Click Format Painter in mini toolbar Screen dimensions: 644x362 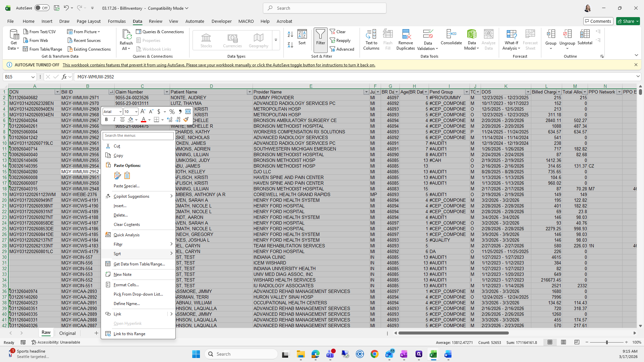(x=186, y=120)
